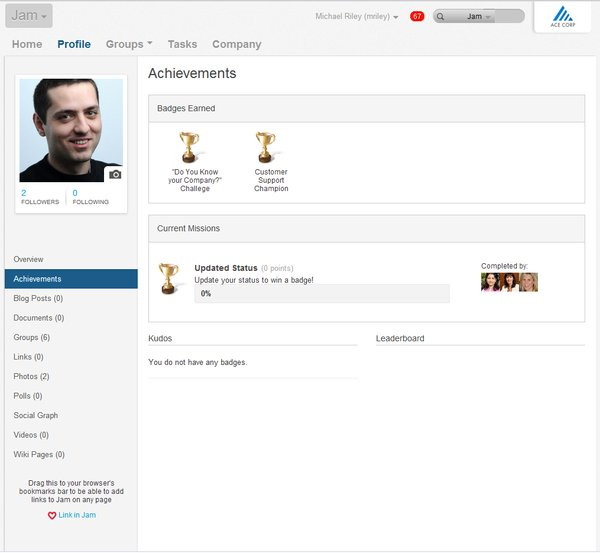The image size is (600, 553).
Task: Open Videos (0) in sidebar
Action: pos(71,435)
